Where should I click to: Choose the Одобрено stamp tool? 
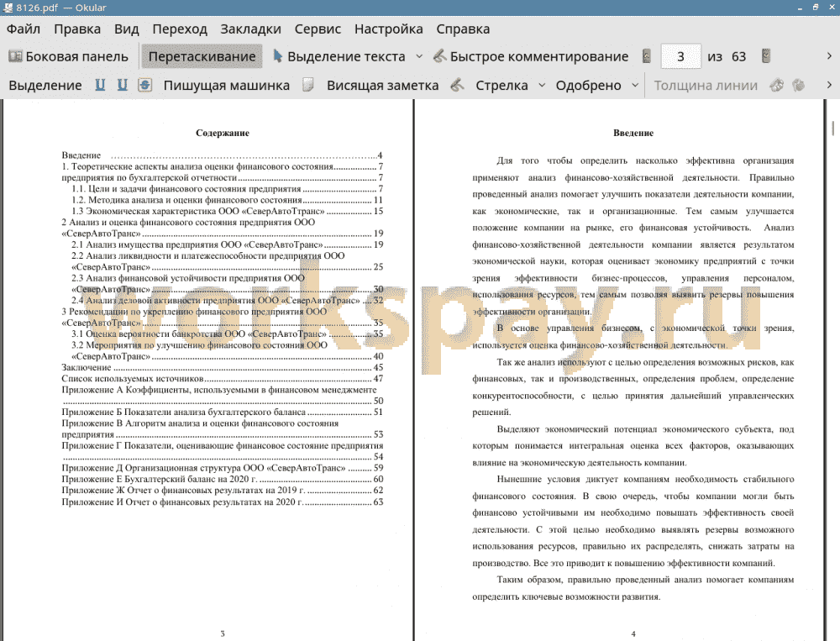coord(588,85)
